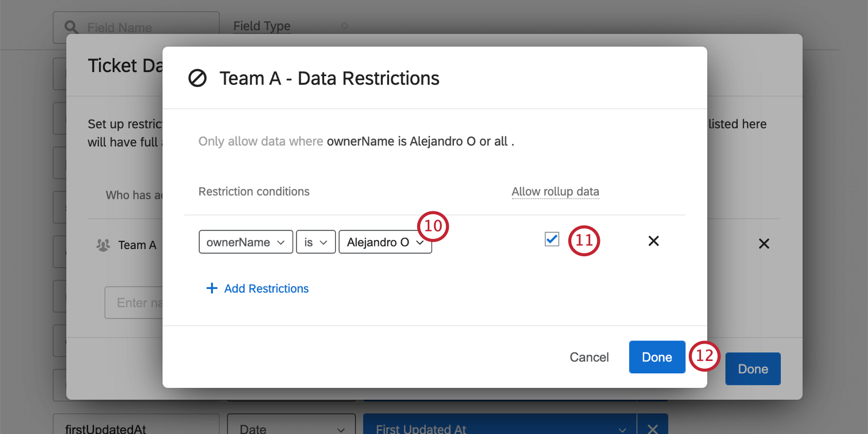Remove Team A using its X icon
868x434 pixels.
pos(764,244)
